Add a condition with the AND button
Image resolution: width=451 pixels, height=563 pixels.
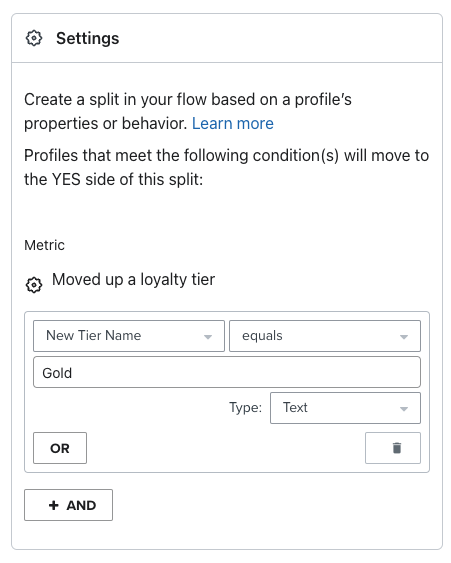(69, 505)
